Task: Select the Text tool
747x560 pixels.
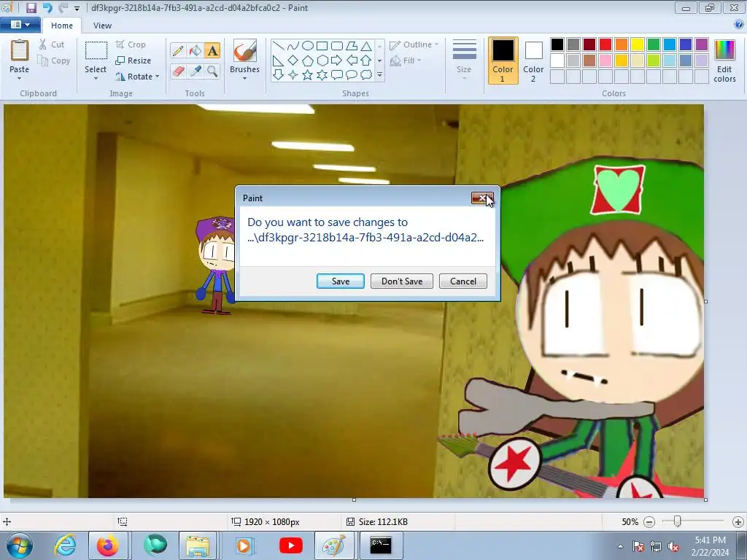Action: coord(212,50)
